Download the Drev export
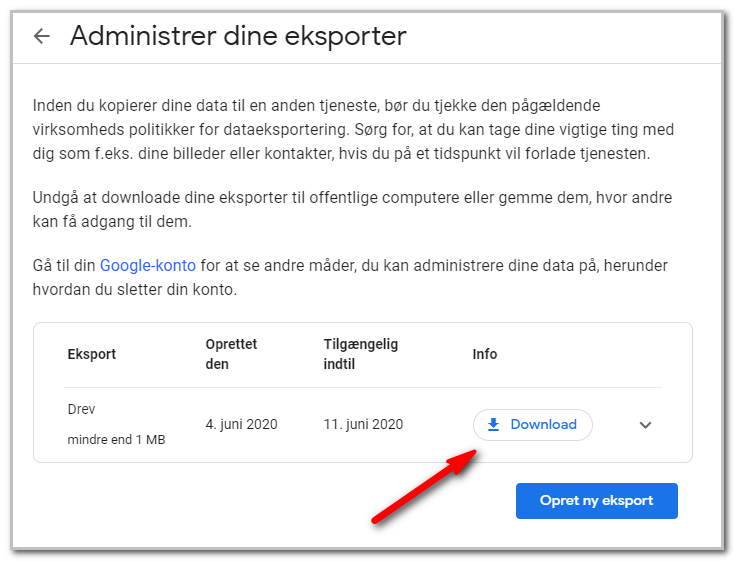Screen dimensions: 735x561 pyautogui.click(x=532, y=425)
